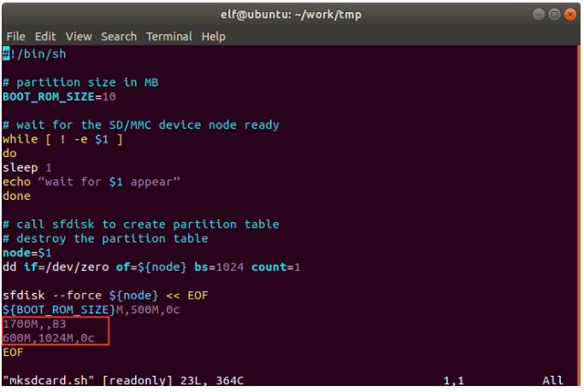Open the View menu
Viewport: 584px width, 392px height.
[x=79, y=37]
